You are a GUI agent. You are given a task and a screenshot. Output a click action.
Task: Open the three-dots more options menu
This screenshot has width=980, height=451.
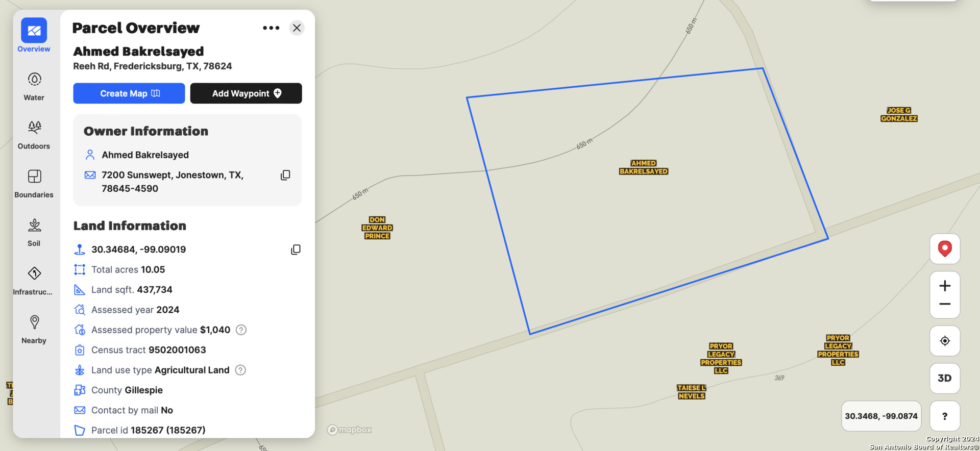tap(271, 28)
